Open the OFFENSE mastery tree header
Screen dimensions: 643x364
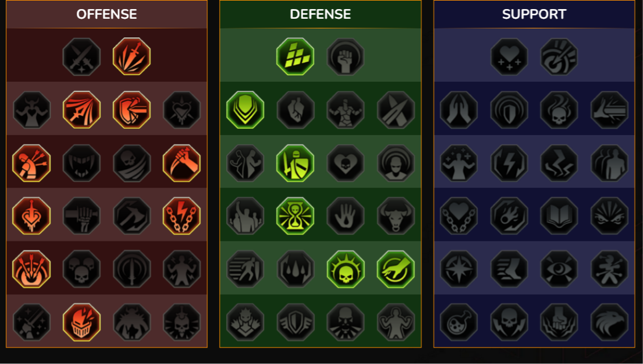(107, 14)
